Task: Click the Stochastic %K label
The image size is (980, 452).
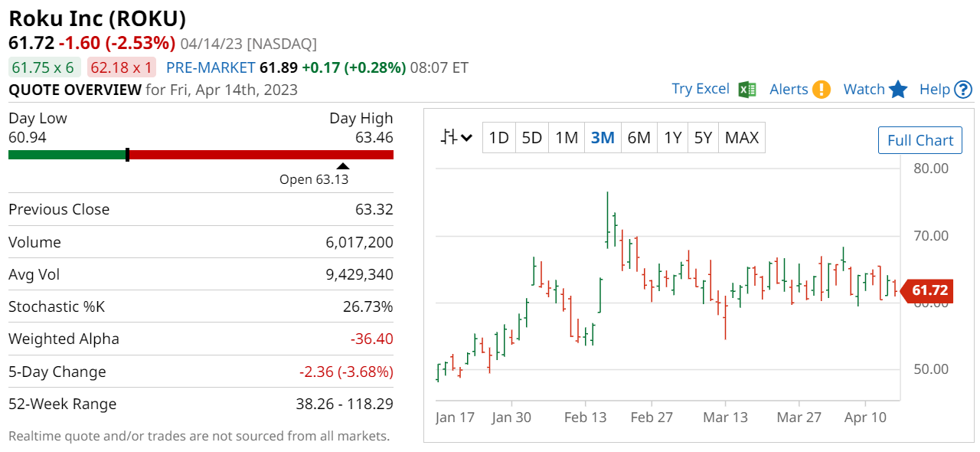Action: (x=57, y=306)
